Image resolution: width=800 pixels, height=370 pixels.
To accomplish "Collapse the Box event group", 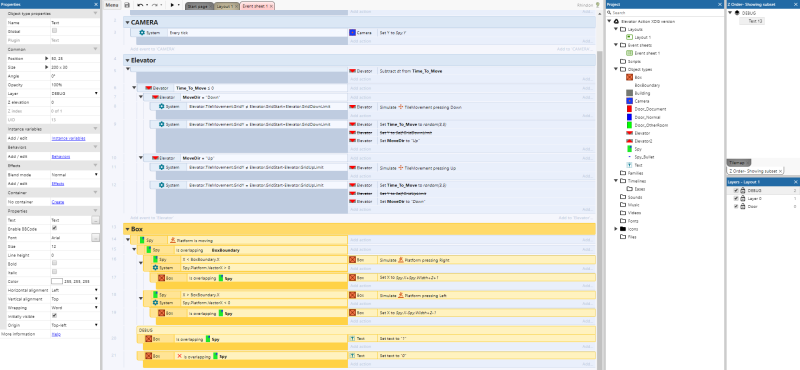I will [x=128, y=230].
